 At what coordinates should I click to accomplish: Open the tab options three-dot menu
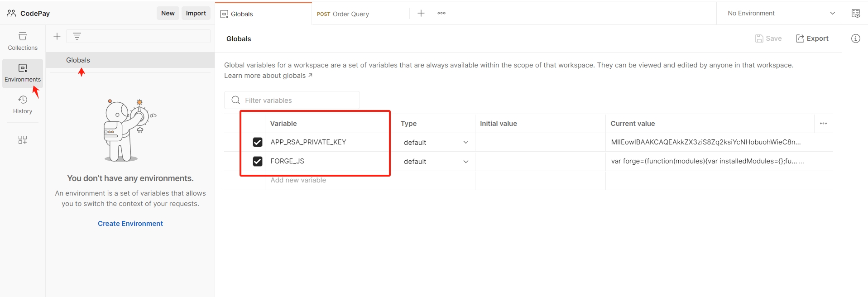tap(441, 13)
